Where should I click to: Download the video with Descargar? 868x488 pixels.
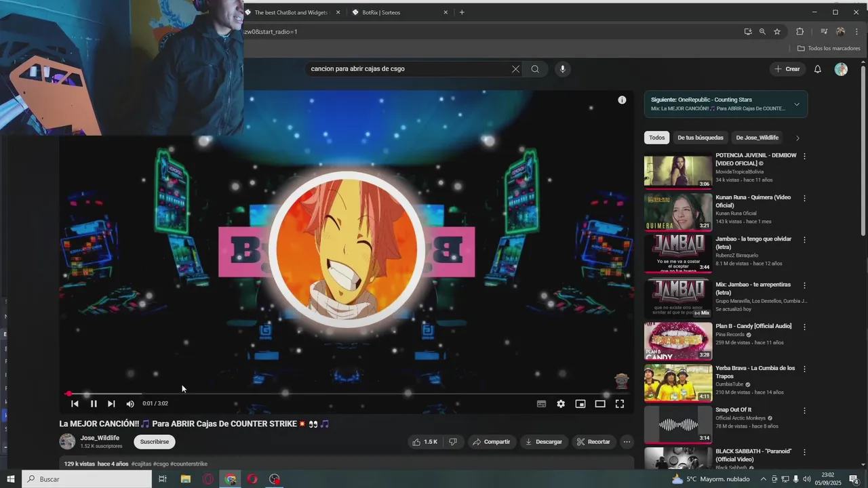(x=544, y=442)
